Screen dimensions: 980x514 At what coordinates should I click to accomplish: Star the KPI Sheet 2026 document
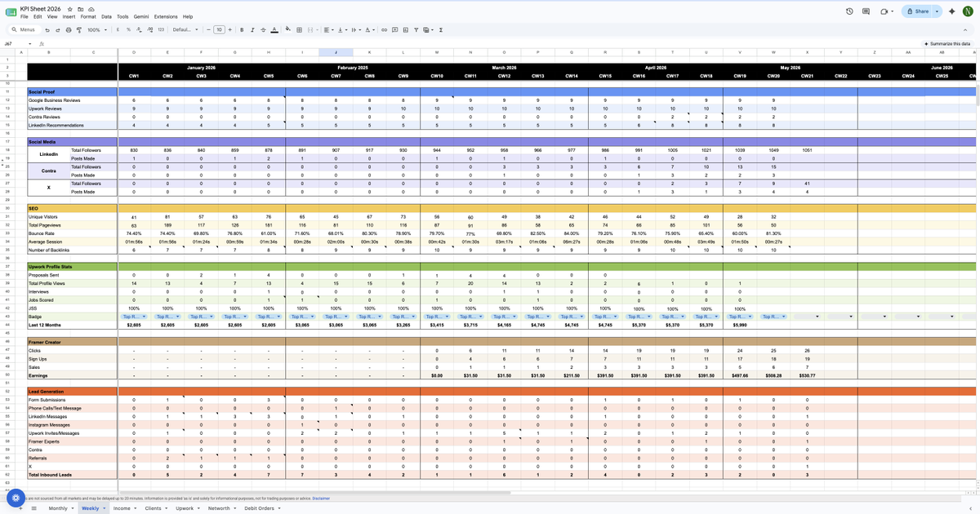click(x=70, y=9)
